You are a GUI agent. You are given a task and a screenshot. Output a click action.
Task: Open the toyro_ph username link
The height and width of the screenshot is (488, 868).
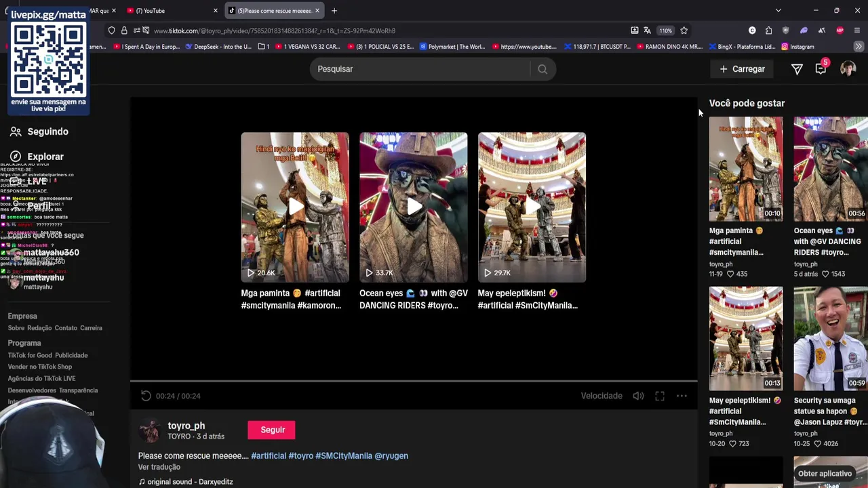[186, 426]
